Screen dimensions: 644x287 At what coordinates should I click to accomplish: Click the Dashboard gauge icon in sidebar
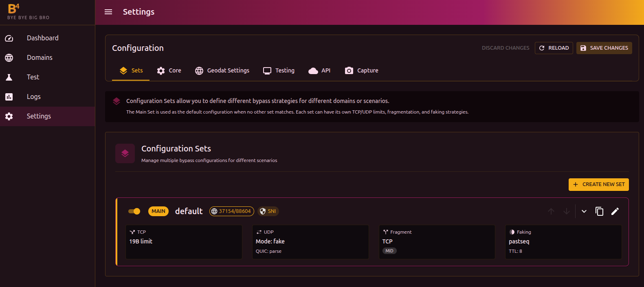[9, 38]
